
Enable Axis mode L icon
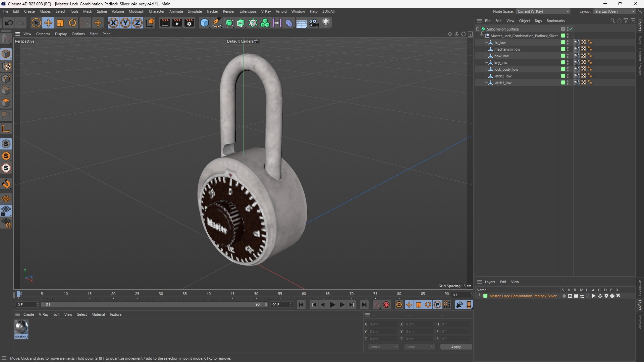click(x=6, y=129)
